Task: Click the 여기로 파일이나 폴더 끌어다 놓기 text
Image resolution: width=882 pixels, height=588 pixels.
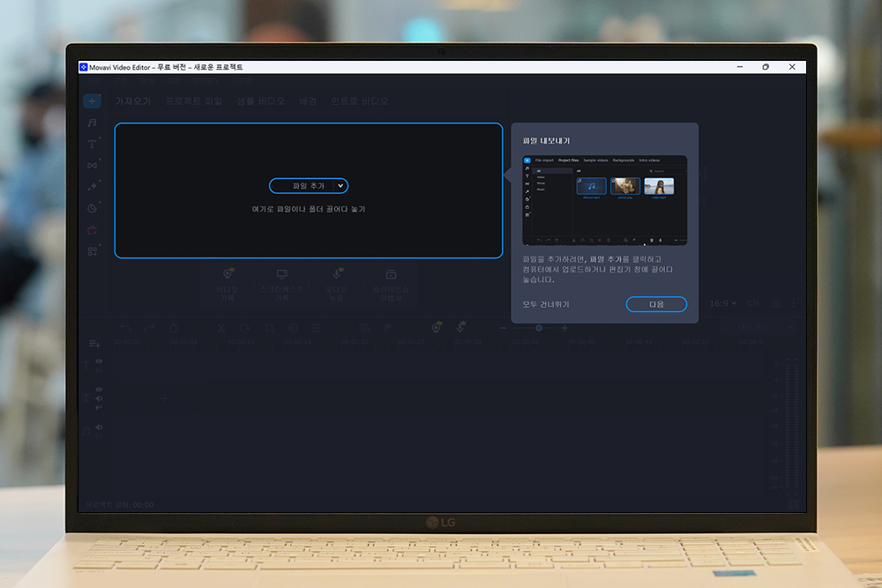Action: [x=308, y=209]
